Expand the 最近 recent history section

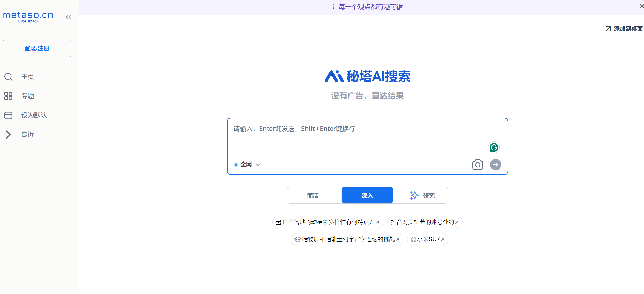click(x=28, y=134)
